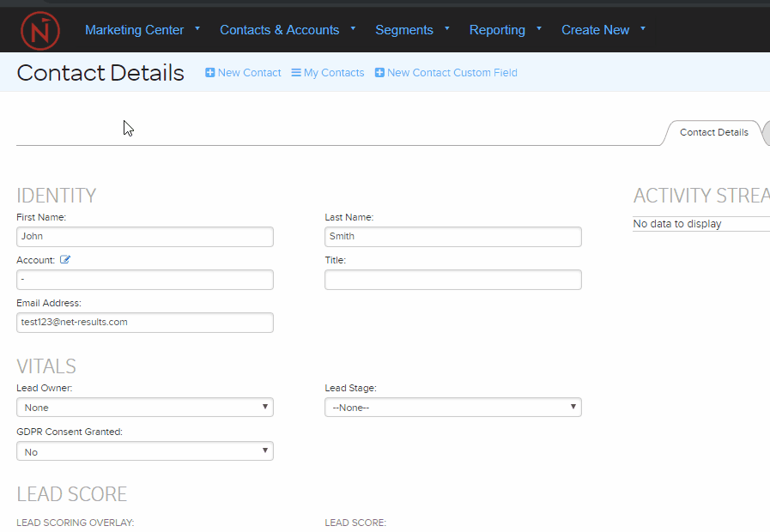Click the dropdown arrow on Lead Owner select

[x=265, y=407]
